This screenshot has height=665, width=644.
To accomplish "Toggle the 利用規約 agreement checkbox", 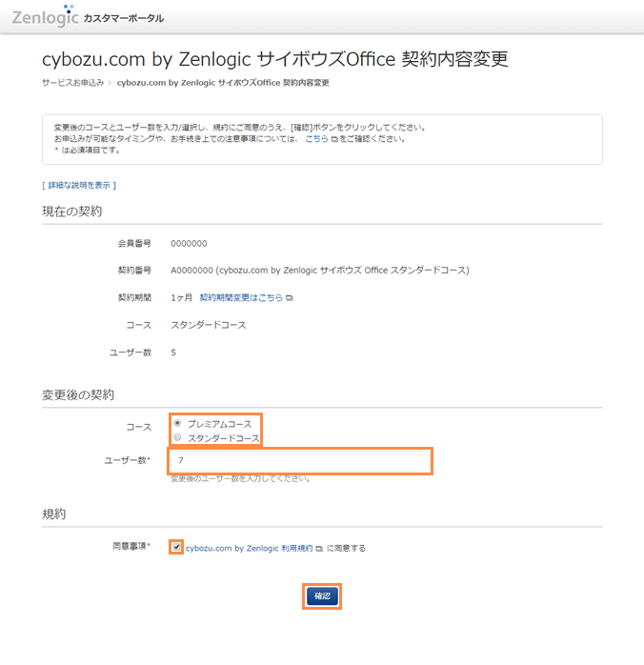I will pyautogui.click(x=176, y=547).
